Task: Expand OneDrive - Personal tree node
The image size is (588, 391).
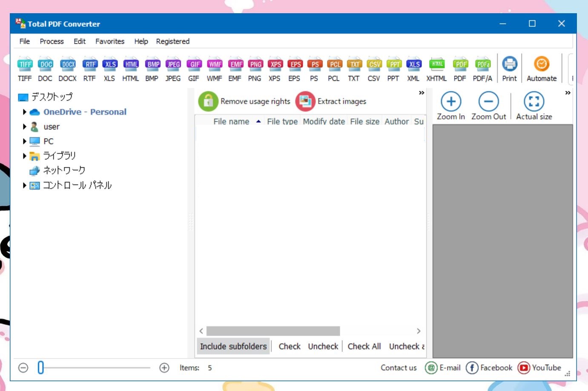Action: (24, 112)
